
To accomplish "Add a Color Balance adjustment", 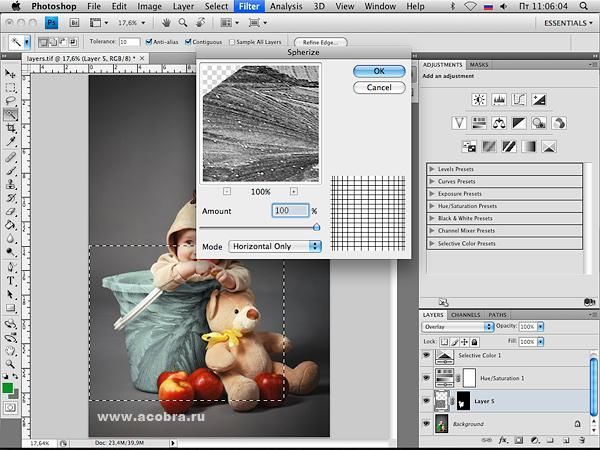I will pos(498,123).
